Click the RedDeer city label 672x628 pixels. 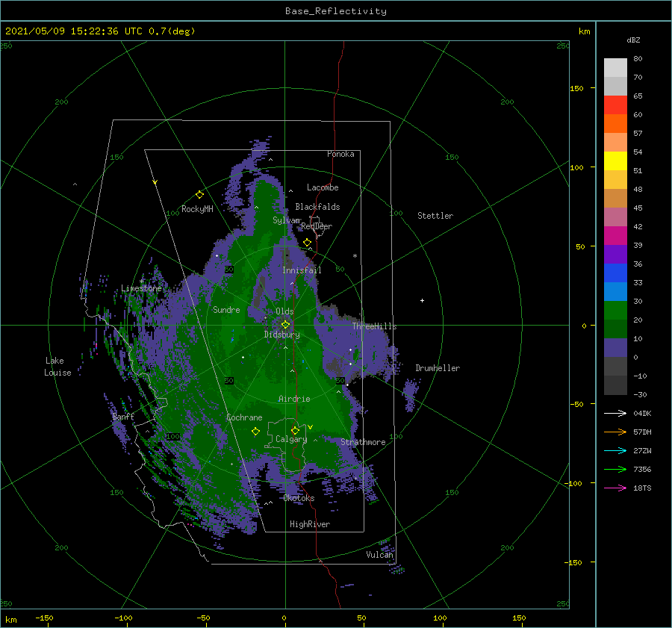[317, 226]
